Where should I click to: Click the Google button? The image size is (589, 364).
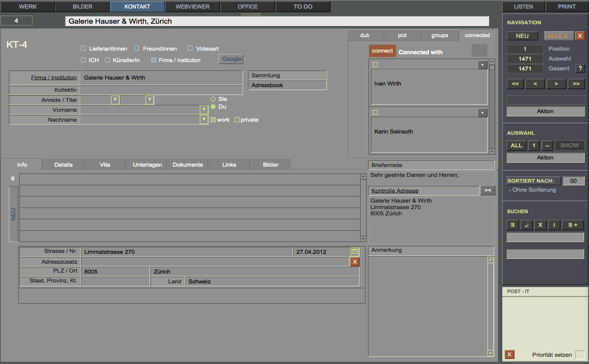click(232, 59)
